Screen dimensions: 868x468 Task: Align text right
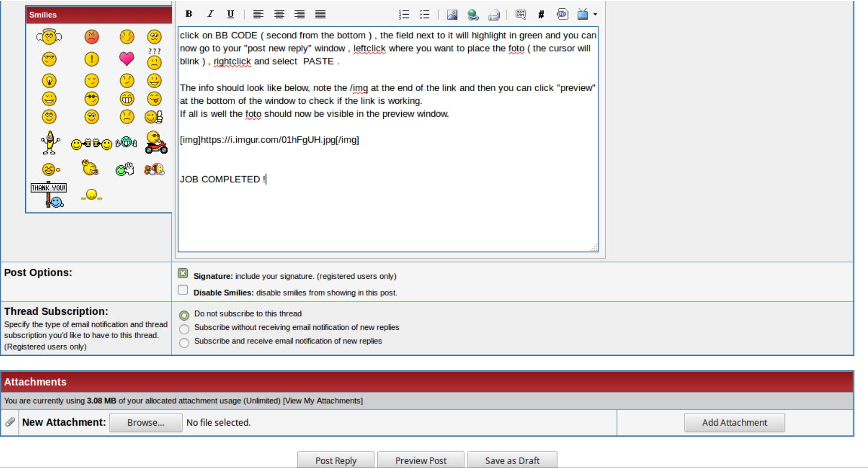coord(299,14)
